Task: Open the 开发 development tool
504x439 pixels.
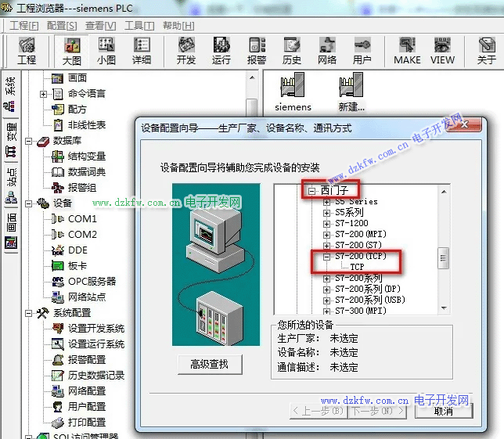Action: coord(186,51)
